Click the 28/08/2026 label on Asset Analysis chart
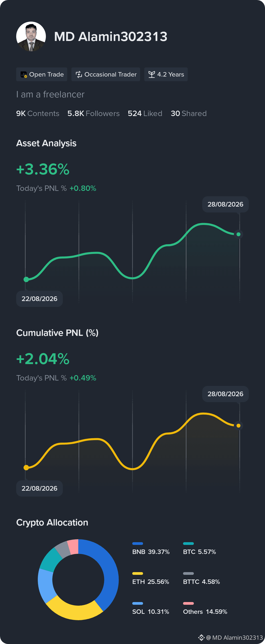265x644 pixels. (x=225, y=204)
